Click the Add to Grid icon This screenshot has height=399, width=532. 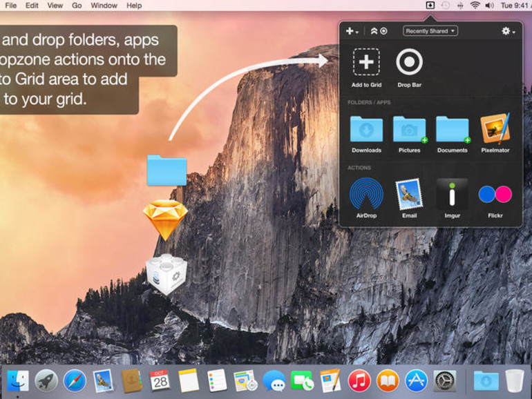pos(366,62)
